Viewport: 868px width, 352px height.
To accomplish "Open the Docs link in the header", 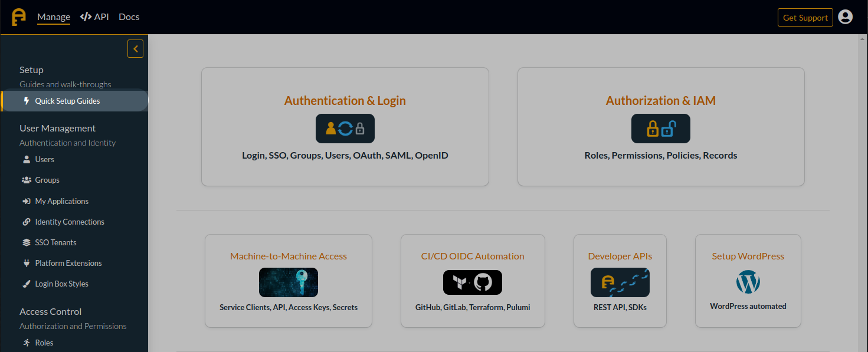I will pyautogui.click(x=129, y=17).
